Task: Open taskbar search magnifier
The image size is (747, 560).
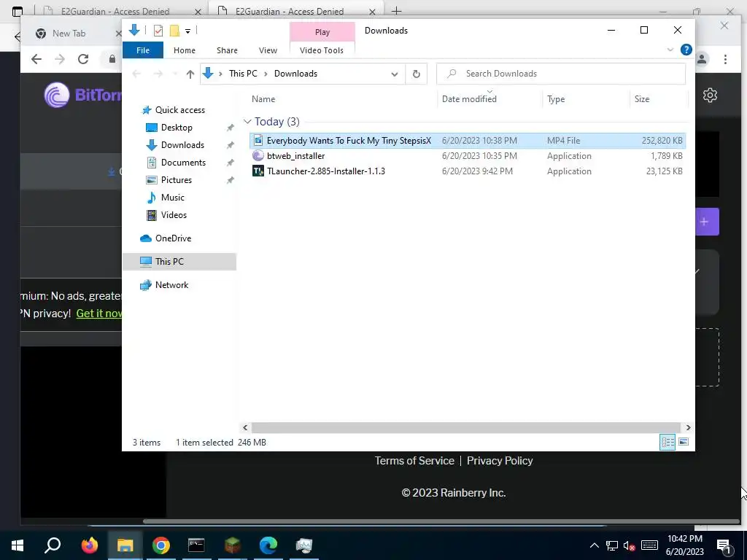Action: (x=53, y=545)
